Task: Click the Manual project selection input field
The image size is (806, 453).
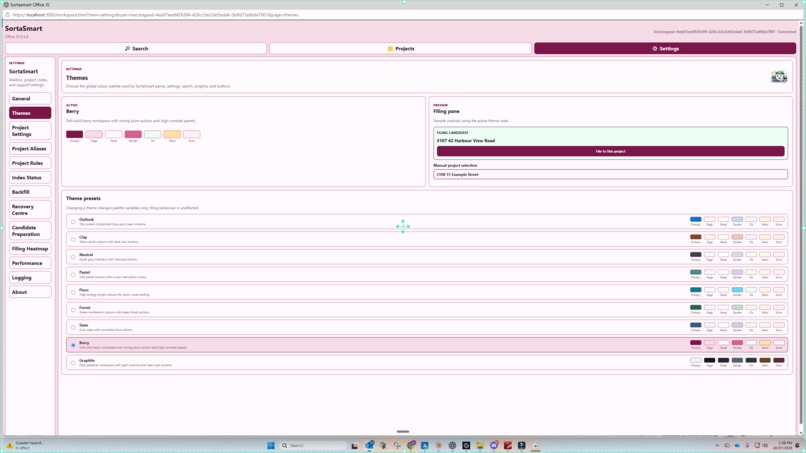Action: (x=610, y=174)
